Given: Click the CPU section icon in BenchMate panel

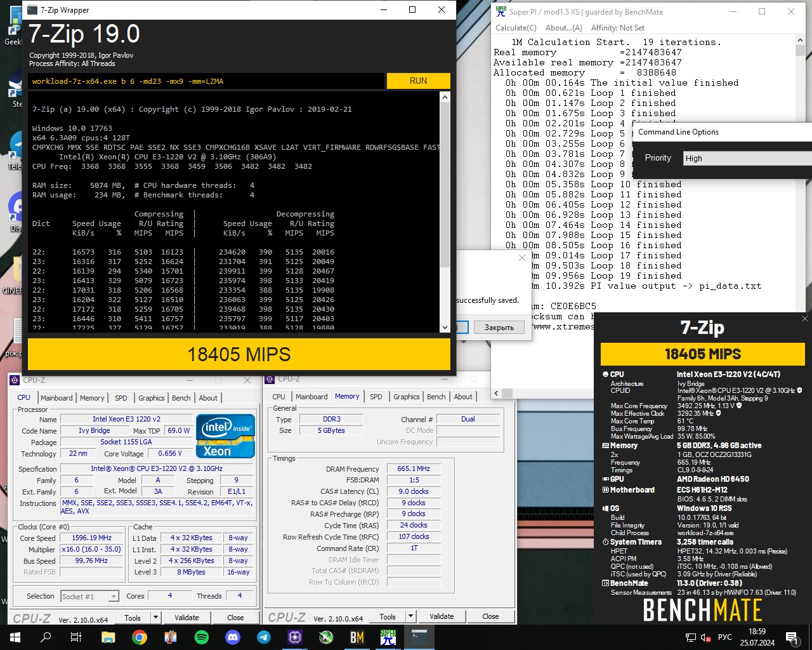Looking at the screenshot, I should point(605,375).
